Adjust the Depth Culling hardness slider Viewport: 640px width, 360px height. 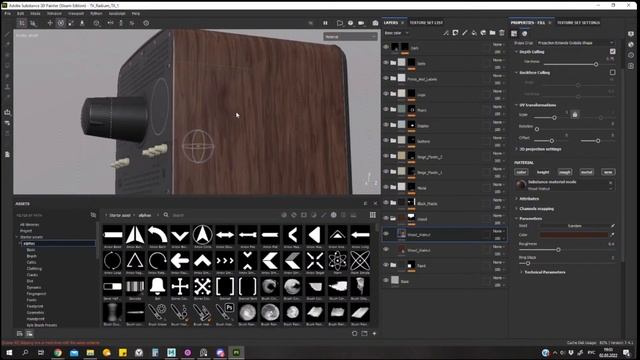(596, 64)
